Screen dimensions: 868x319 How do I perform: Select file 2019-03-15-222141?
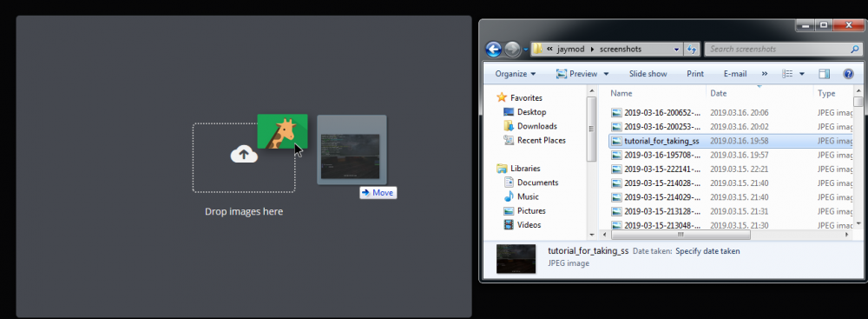pyautogui.click(x=662, y=169)
